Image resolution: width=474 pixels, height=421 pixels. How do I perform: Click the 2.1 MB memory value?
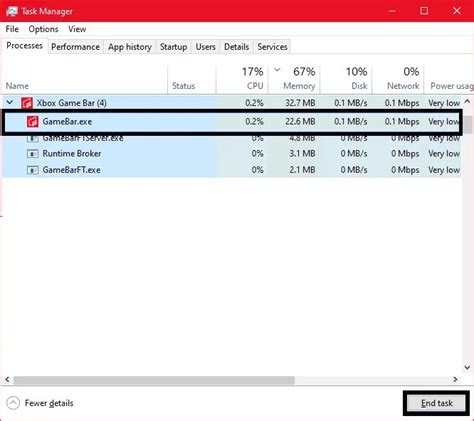(x=302, y=170)
